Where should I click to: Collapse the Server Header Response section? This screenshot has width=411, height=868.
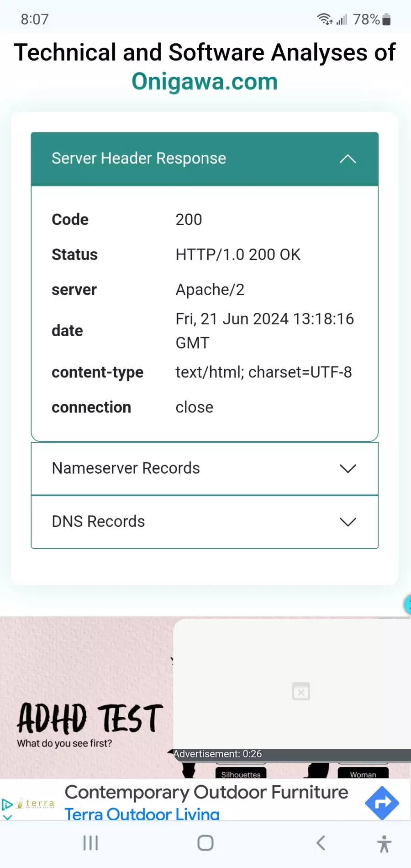click(348, 159)
